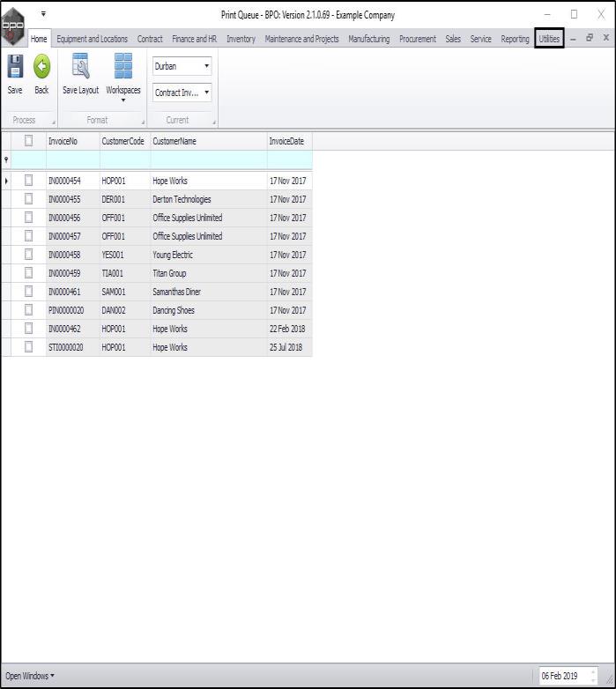This screenshot has width=616, height=689.
Task: Open the Sales tab
Action: pos(453,39)
